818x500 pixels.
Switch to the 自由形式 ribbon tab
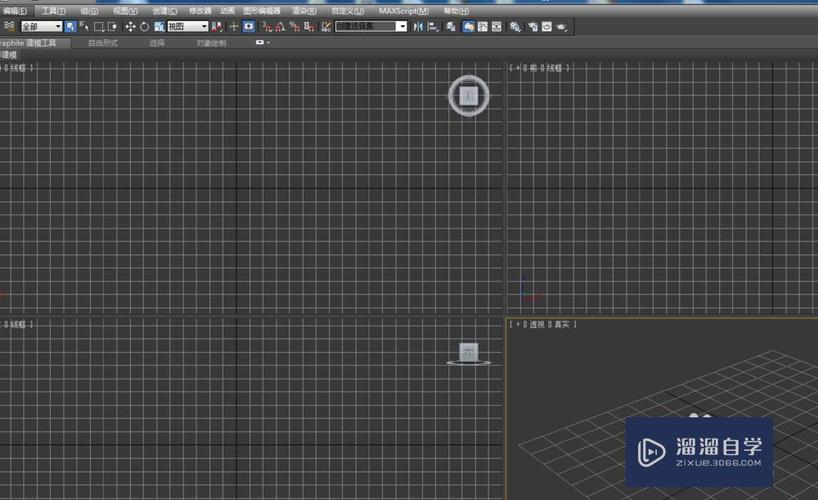[x=103, y=43]
